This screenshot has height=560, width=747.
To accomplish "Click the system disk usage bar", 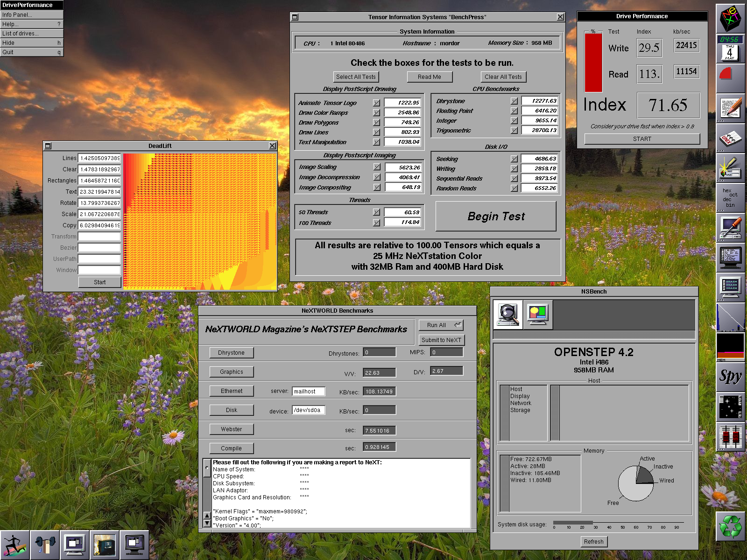I will pos(572,523).
